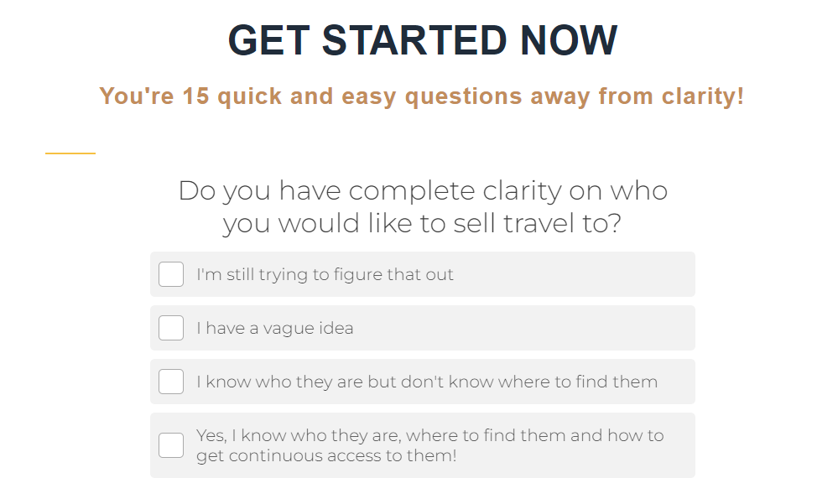The height and width of the screenshot is (504, 817).
Task: Enable the "don't know where to find them" checkbox
Action: click(171, 382)
